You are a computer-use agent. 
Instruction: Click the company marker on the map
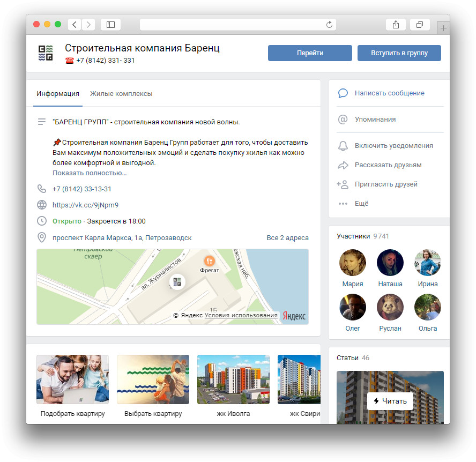(177, 282)
